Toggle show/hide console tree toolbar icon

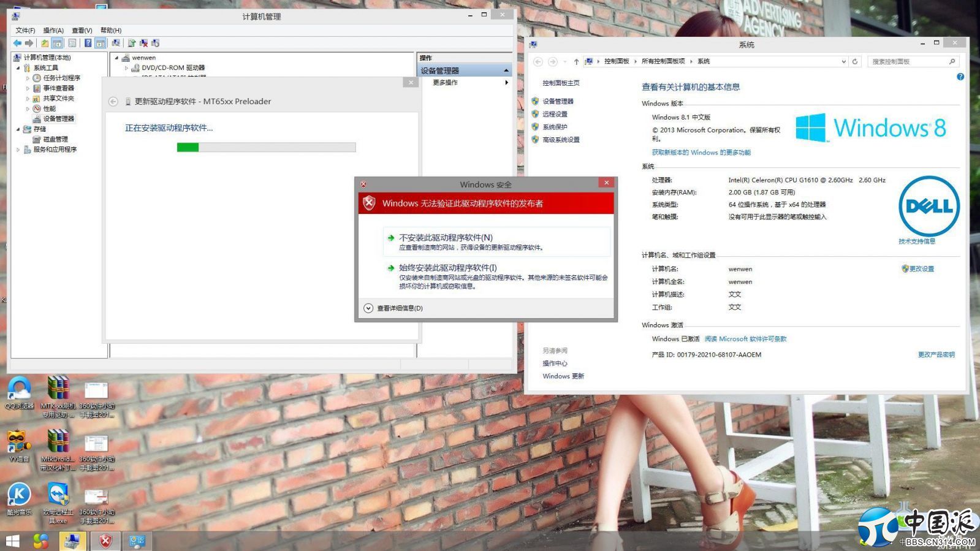57,43
